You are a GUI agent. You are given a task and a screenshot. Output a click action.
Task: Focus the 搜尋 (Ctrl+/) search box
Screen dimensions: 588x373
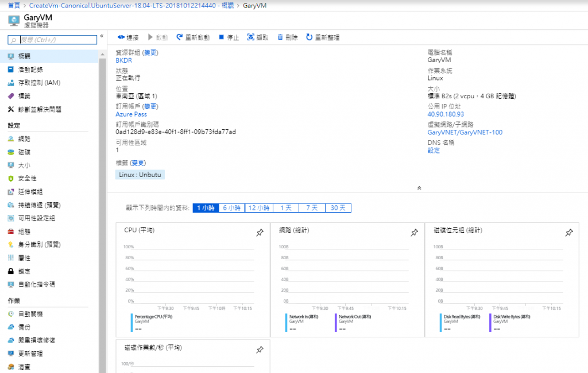pos(52,40)
